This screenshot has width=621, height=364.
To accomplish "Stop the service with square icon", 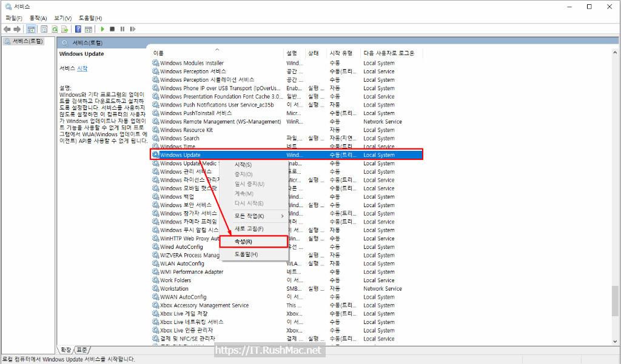I will point(112,29).
